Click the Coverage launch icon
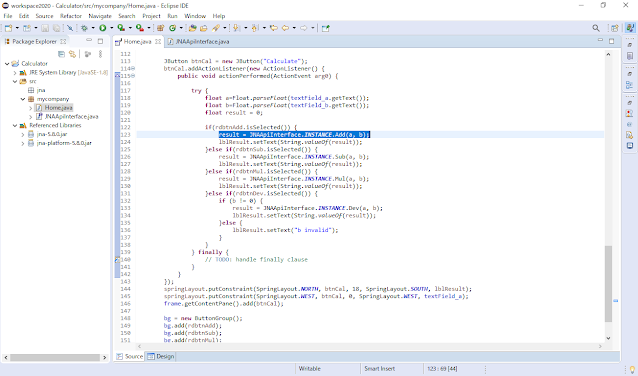This screenshot has width=638, height=376. pos(121,28)
